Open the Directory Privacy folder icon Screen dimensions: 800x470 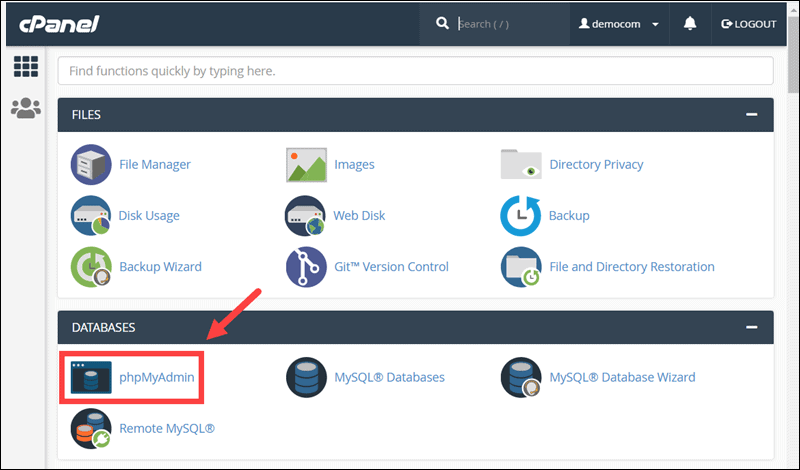521,164
